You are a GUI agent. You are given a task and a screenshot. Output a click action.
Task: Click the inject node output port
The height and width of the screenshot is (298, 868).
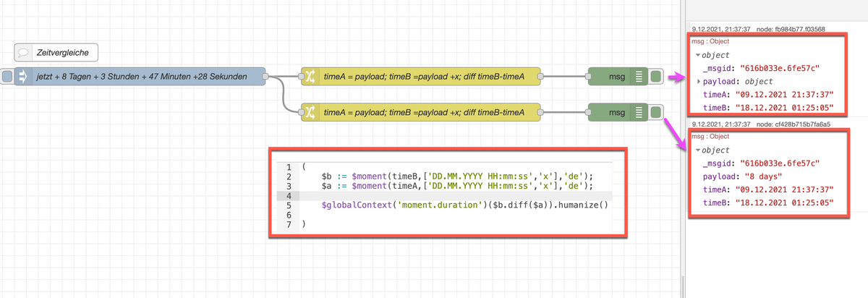[x=265, y=76]
